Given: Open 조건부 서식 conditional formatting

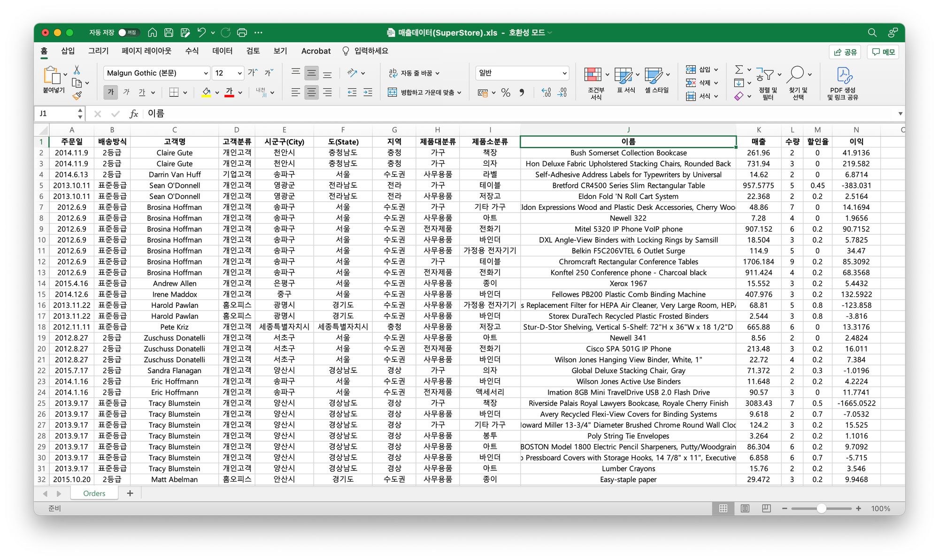Looking at the screenshot, I should [x=596, y=83].
